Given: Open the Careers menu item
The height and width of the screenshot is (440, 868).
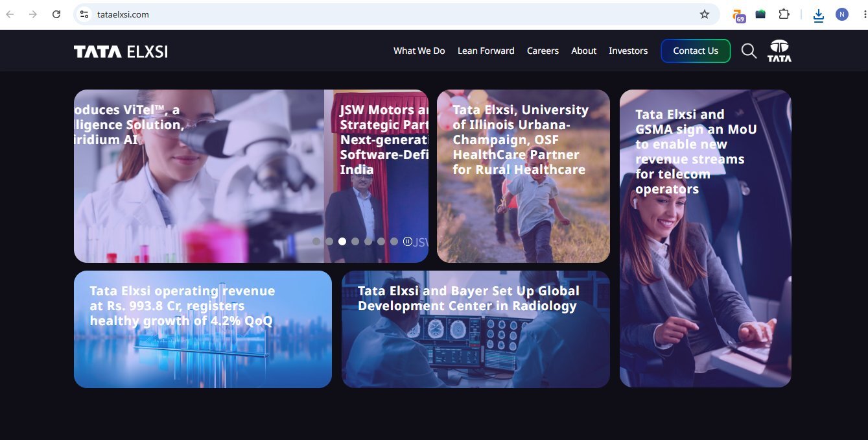Looking at the screenshot, I should pyautogui.click(x=543, y=51).
